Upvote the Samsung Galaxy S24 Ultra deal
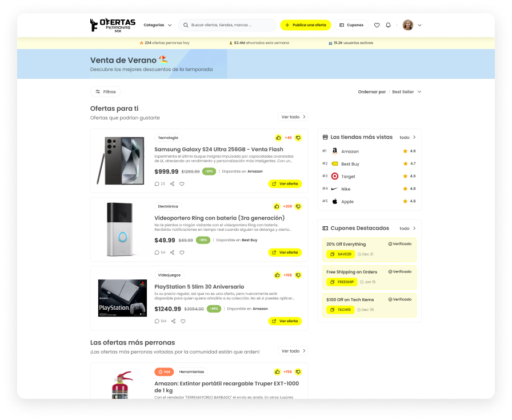 tap(278, 138)
